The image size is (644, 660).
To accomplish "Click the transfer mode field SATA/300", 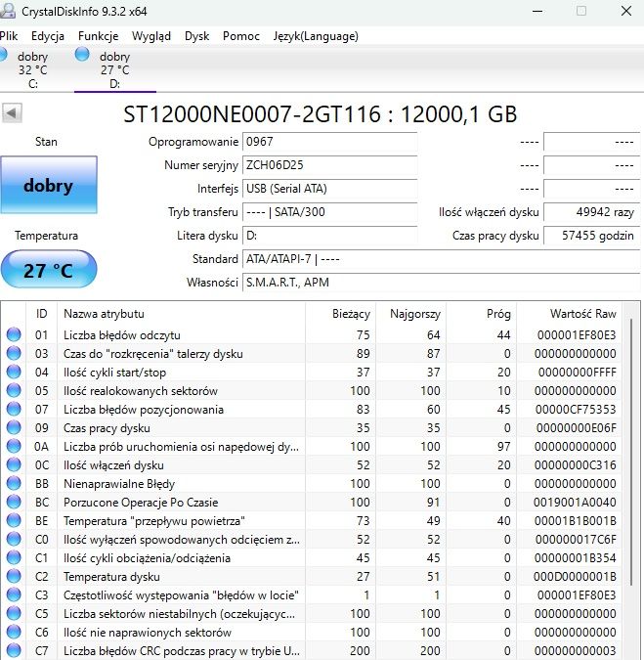I will (x=329, y=212).
